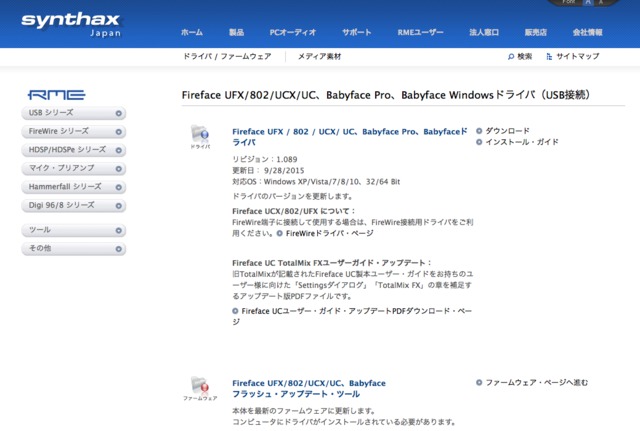This screenshot has width=640, height=431.
Task: Click bullet icon beside FireWireドライバ・ページ
Action: pos(280,233)
